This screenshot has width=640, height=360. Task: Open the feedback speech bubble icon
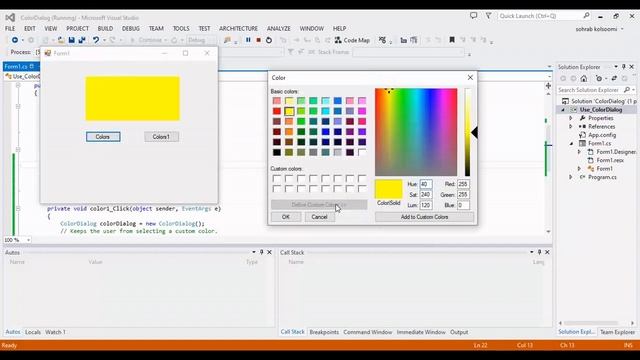pyautogui.click(x=473, y=16)
